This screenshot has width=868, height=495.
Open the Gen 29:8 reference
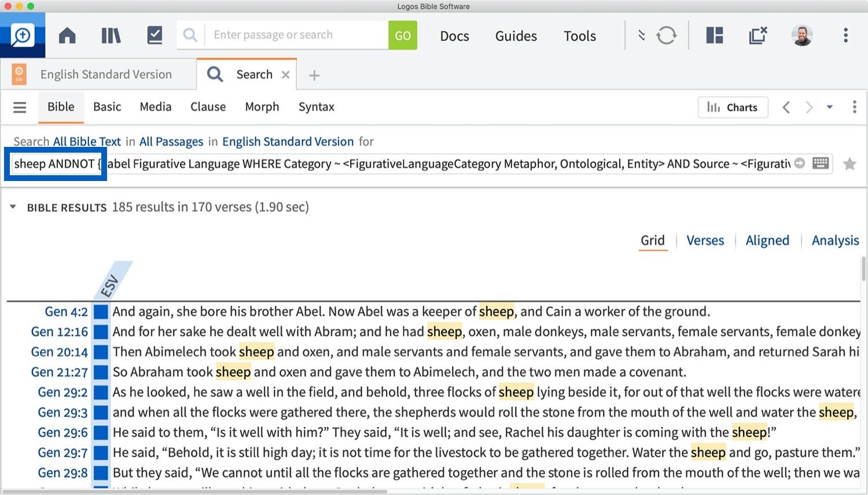[63, 473]
